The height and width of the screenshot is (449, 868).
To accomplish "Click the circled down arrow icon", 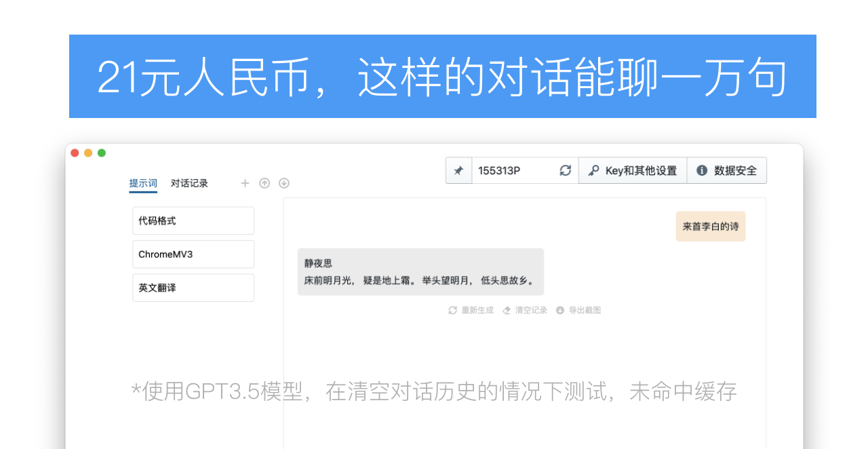I will coord(284,183).
